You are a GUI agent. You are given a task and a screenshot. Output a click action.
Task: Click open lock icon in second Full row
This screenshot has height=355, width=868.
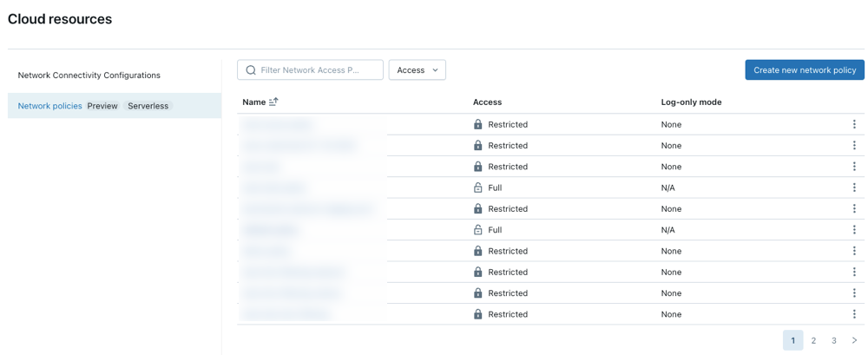(x=478, y=229)
